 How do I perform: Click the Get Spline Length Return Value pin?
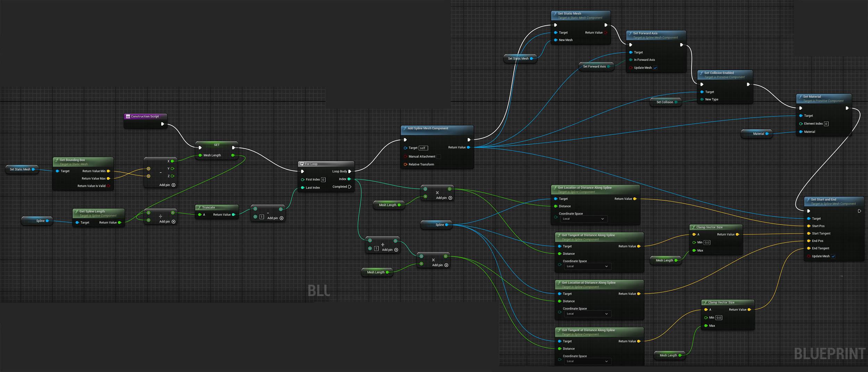pos(119,223)
